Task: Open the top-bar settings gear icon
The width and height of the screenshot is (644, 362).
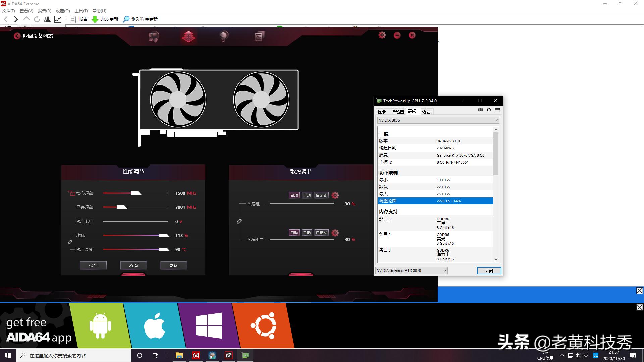Action: (382, 35)
